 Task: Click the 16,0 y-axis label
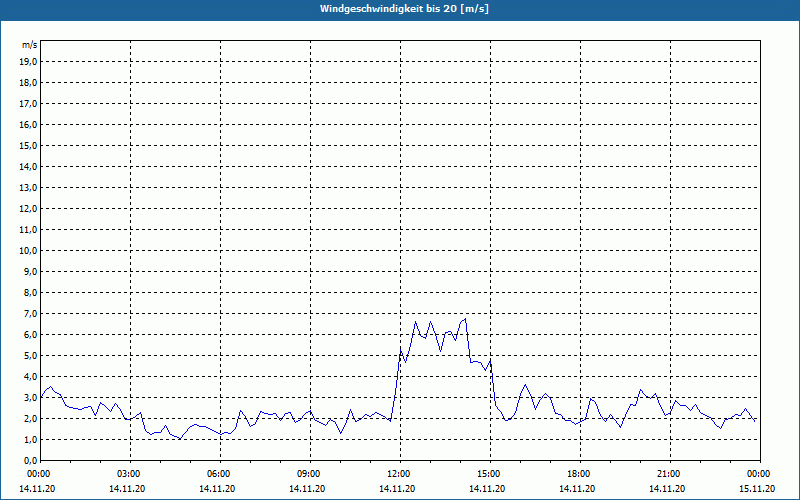click(29, 124)
